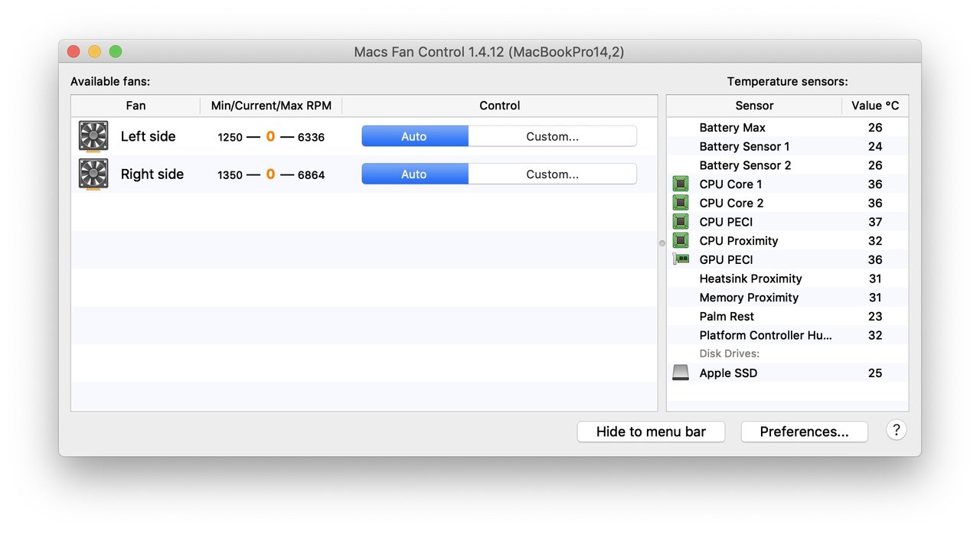
Task: Click the Left side fan icon
Action: pyautogui.click(x=93, y=136)
